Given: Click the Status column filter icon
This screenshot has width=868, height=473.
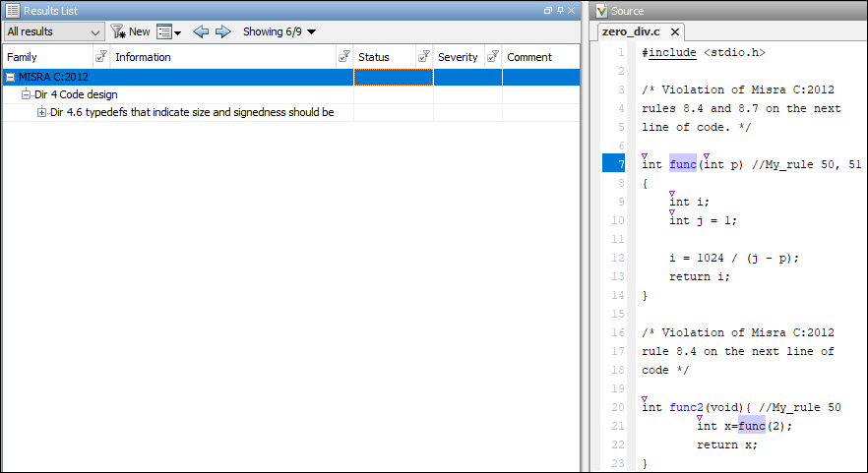Looking at the screenshot, I should pyautogui.click(x=423, y=57).
